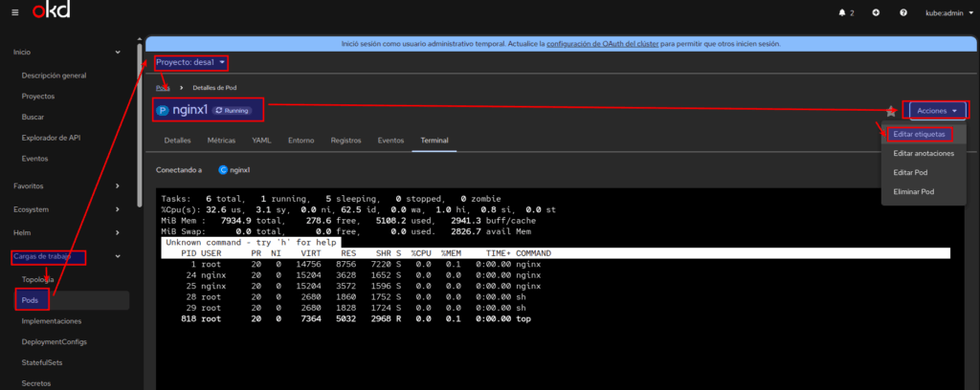Viewport: 980px width, 390px height.
Task: Toggle the hamburger navigation menu
Action: [13, 12]
